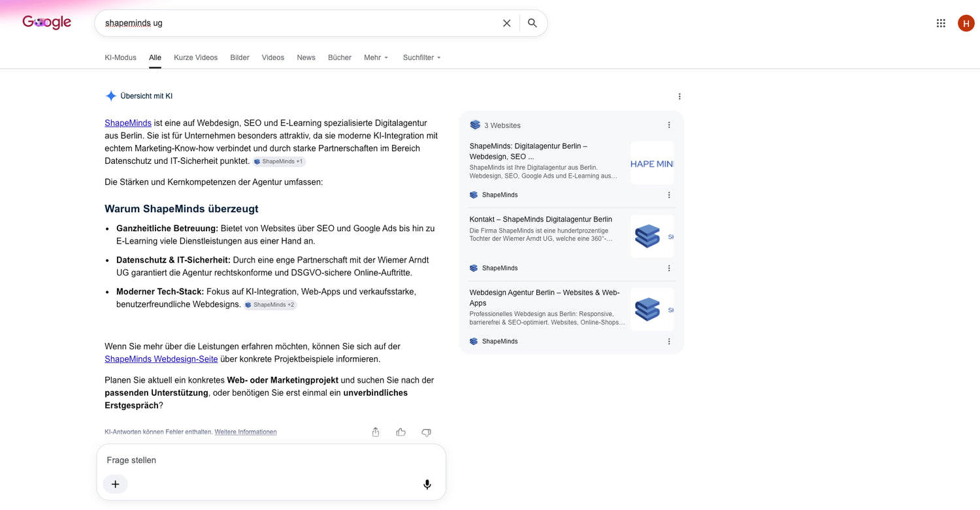Open "Webdesign Agentur Berlin – Websites & Web-Apps" result

[x=545, y=298]
